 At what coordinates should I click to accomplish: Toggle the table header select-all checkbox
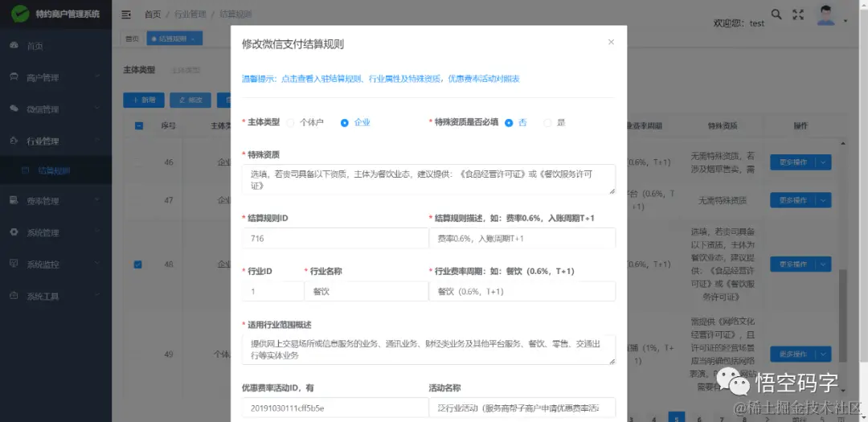[x=138, y=125]
